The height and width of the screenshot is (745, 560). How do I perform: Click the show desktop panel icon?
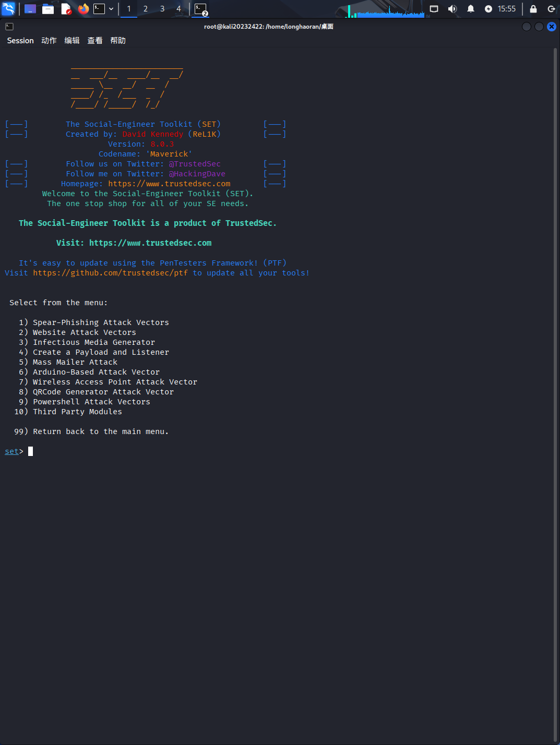30,9
